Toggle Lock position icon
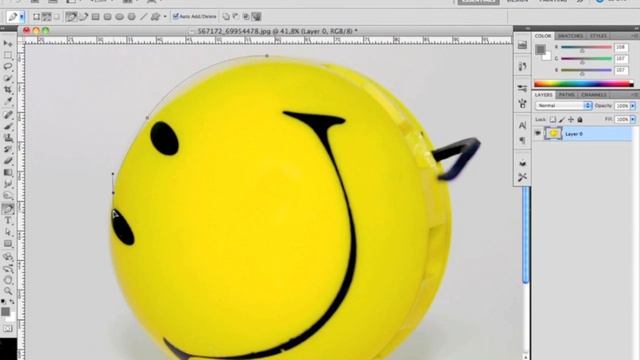The height and width of the screenshot is (360, 640). tap(571, 120)
